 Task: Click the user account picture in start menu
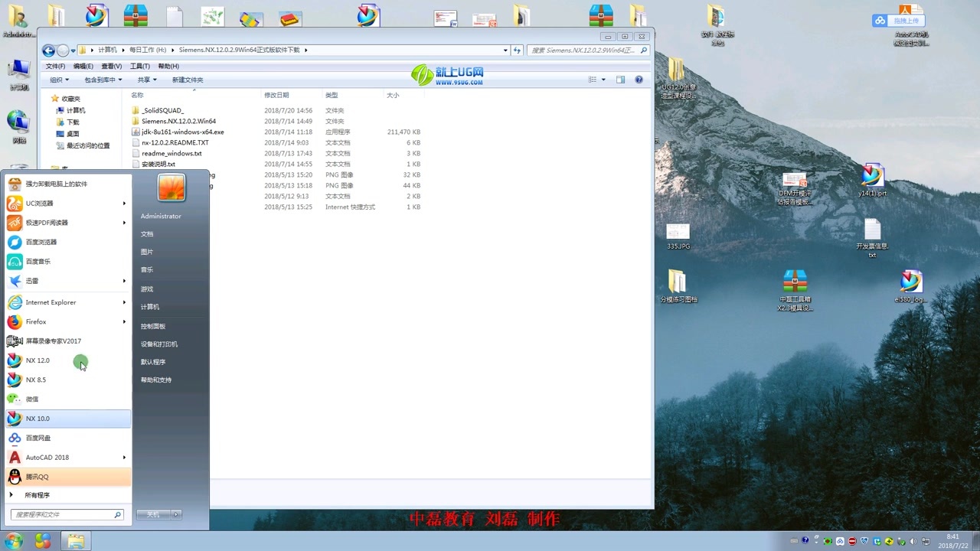171,187
